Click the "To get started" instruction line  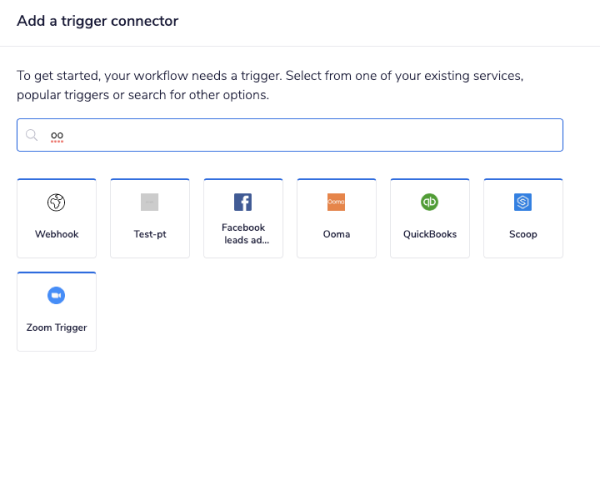coord(270,76)
